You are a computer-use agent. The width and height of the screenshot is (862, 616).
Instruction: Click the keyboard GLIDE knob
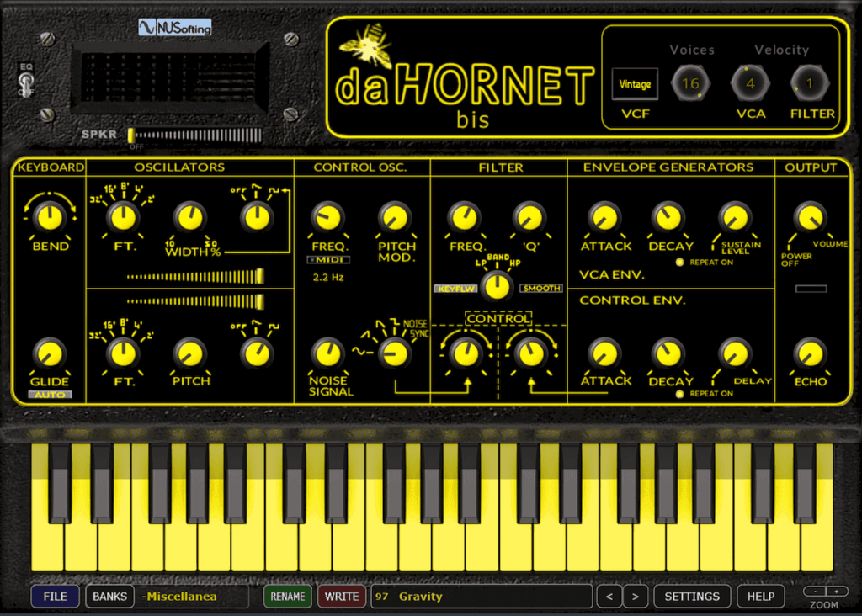pos(50,354)
